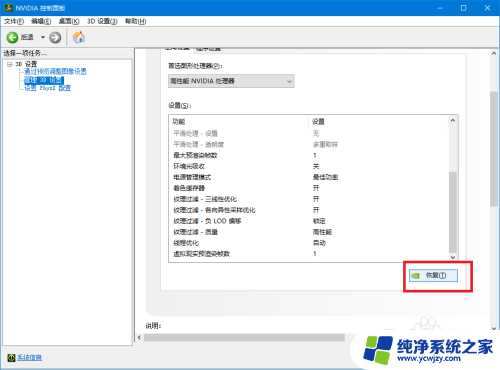Select the 环境光吸收 row
The width and height of the screenshot is (500, 370).
point(309,166)
